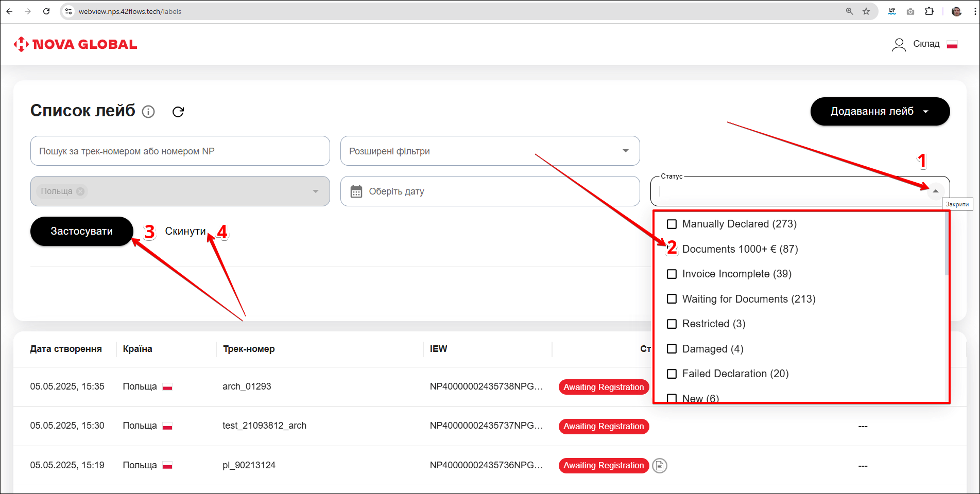Reload the page in the browser toolbar
The height and width of the screenshot is (494, 980).
(x=46, y=11)
